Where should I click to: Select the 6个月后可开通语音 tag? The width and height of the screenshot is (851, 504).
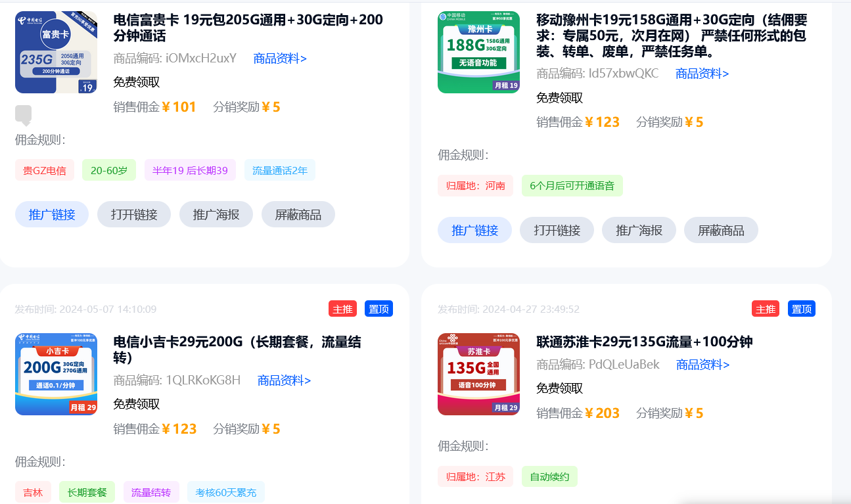tap(572, 185)
